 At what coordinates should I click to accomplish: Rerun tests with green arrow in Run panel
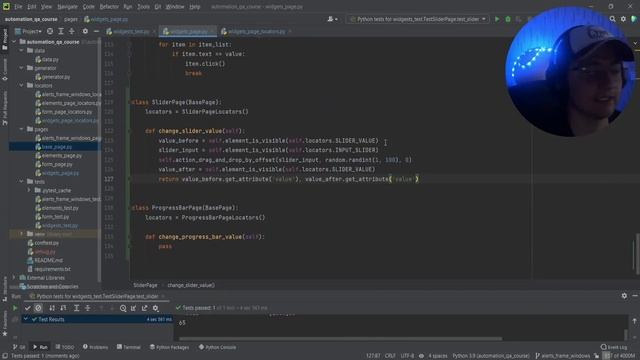click(x=15, y=308)
